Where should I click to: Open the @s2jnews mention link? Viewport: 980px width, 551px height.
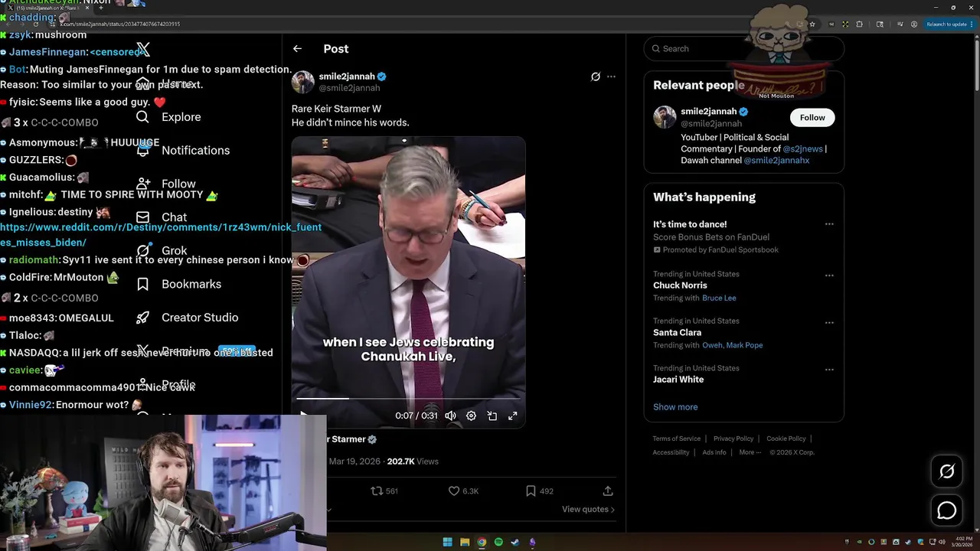coord(802,149)
